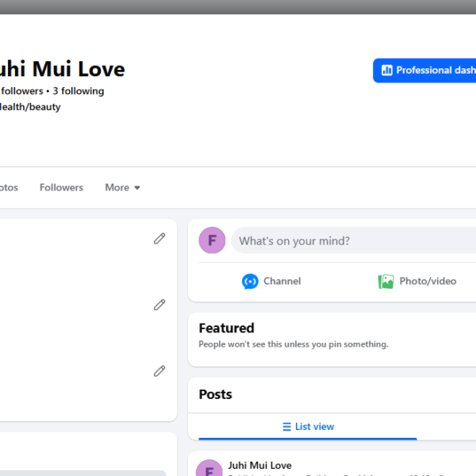The image size is (476, 476).
Task: Click the dashboard chart icon
Action: (x=387, y=70)
